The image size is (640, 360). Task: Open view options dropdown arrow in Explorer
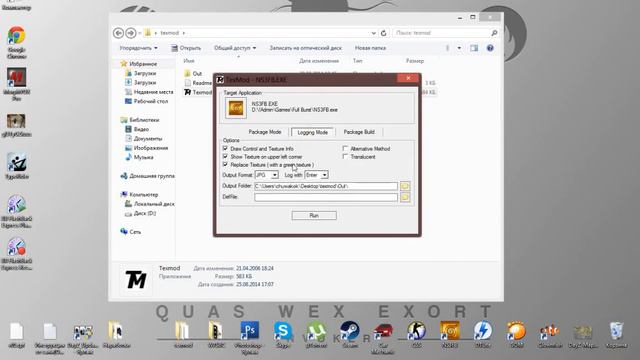459,48
